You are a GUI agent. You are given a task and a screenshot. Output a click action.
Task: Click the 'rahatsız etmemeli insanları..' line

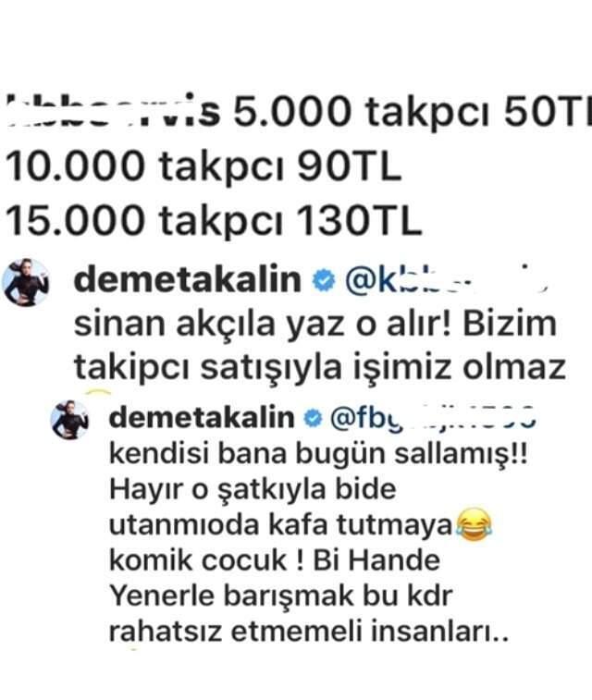[x=309, y=632]
